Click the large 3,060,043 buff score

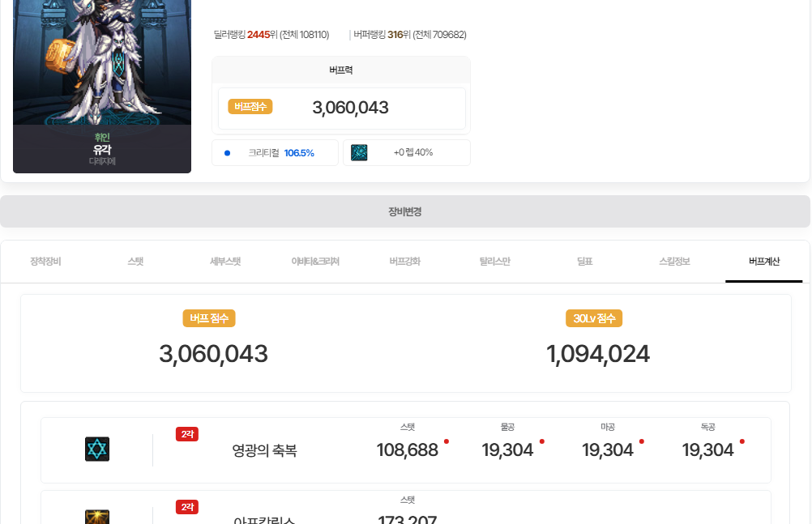click(x=213, y=354)
